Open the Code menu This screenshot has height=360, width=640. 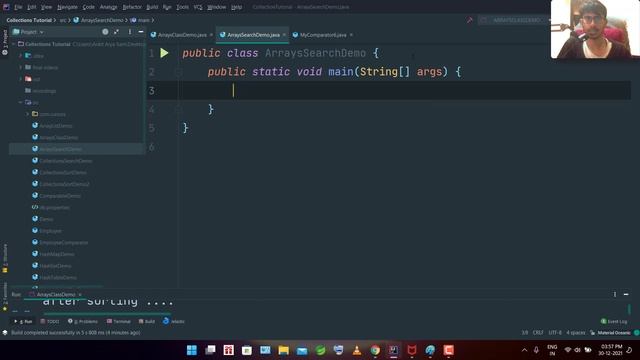pyautogui.click(x=89, y=7)
